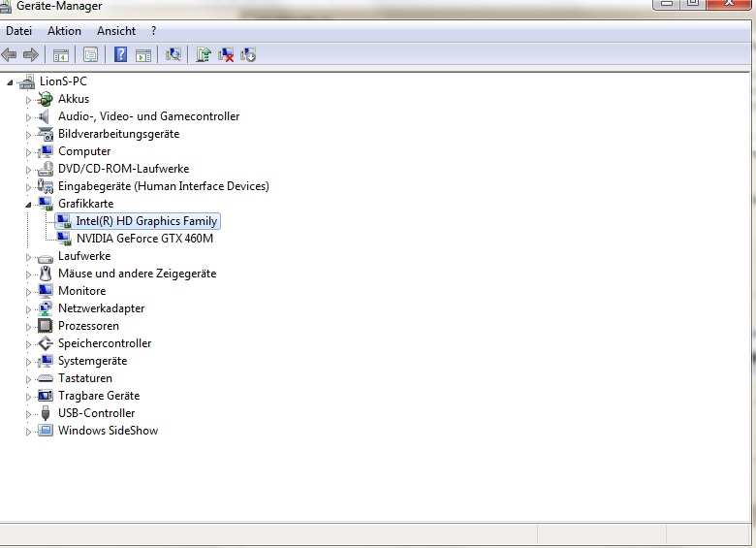
Task: Click the USB-Controller plug icon
Action: [x=46, y=413]
